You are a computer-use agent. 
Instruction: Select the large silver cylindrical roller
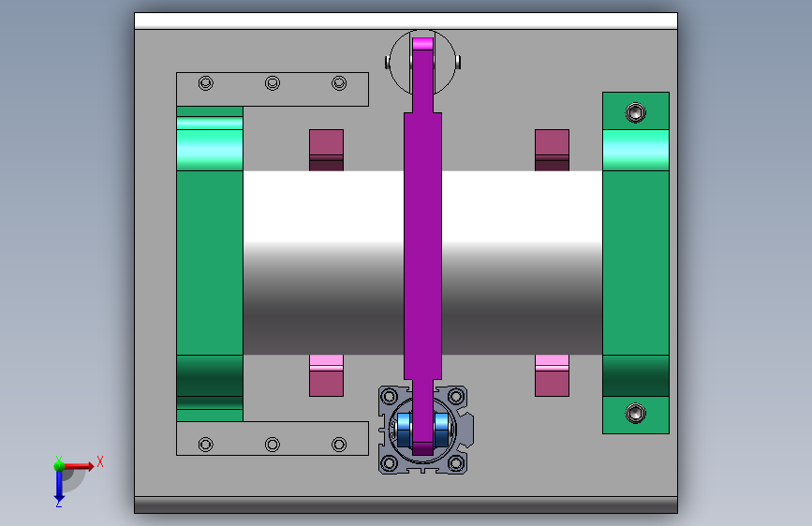point(422,262)
